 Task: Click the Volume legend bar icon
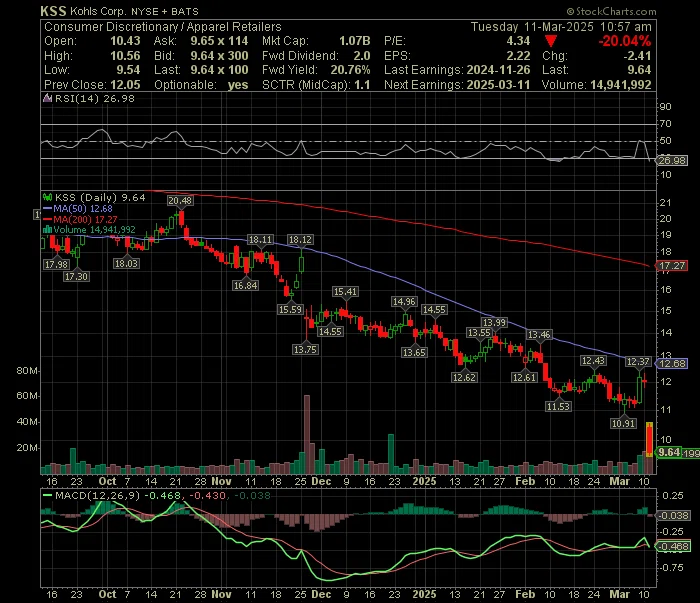pos(47,229)
